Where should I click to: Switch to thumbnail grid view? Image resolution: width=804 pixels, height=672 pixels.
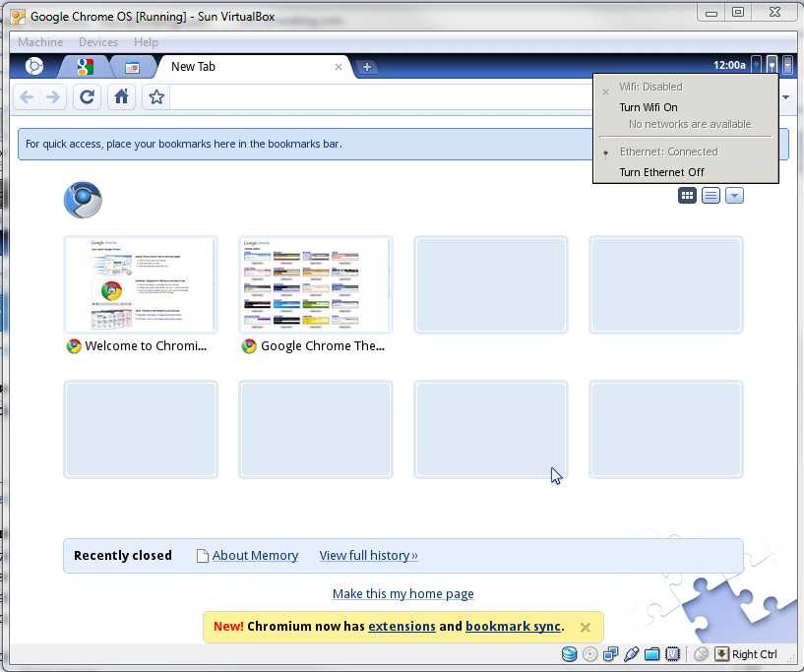click(687, 195)
